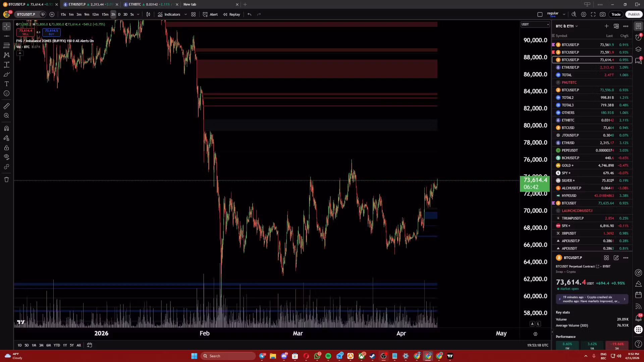
Task: Open the pattern drawing tools
Action: click(x=6, y=55)
